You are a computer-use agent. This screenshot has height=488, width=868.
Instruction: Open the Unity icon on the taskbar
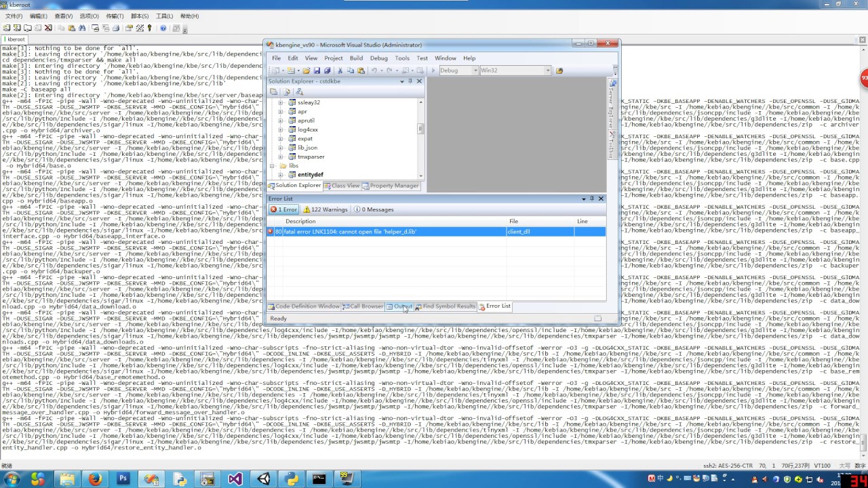click(263, 479)
